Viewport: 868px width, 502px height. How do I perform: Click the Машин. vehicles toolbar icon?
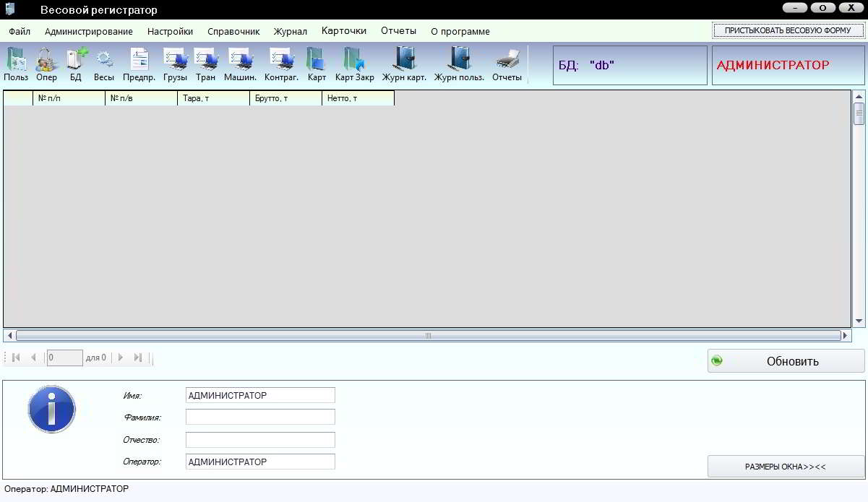click(240, 63)
